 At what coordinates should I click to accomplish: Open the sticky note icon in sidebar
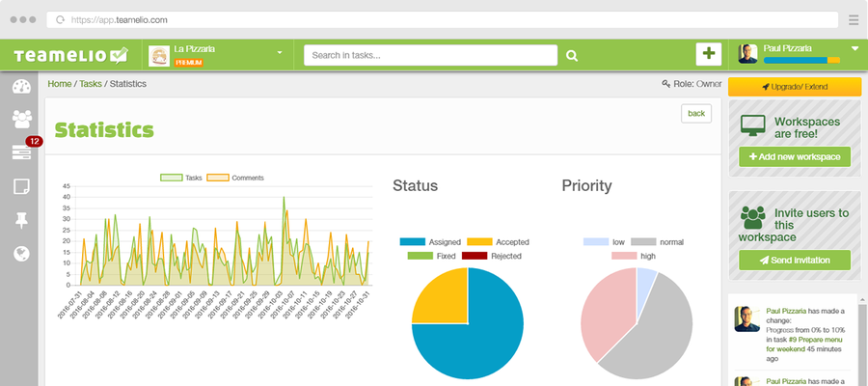tap(21, 186)
